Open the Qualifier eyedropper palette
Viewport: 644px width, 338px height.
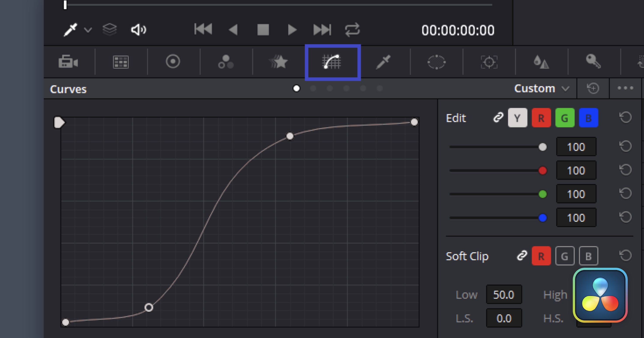pyautogui.click(x=383, y=62)
